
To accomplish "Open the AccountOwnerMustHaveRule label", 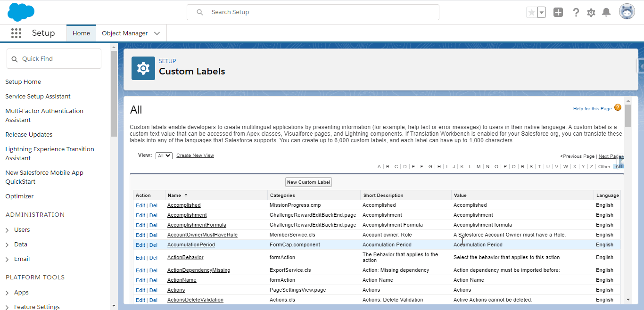I will tap(202, 235).
